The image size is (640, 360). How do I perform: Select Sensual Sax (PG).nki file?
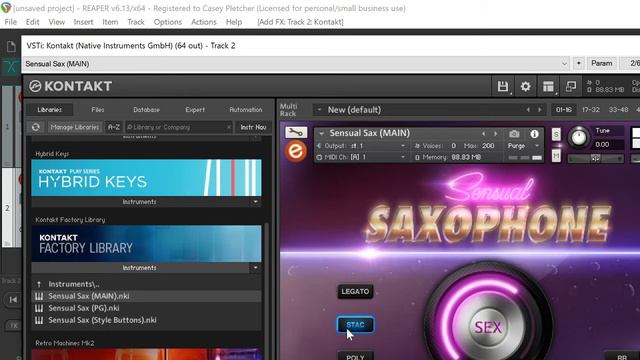tap(84, 308)
